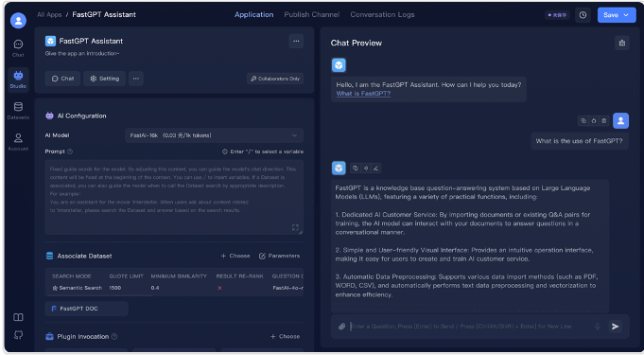Click 'Enter "/" to select a variable' hint
This screenshot has height=355, width=644.
[x=263, y=151]
